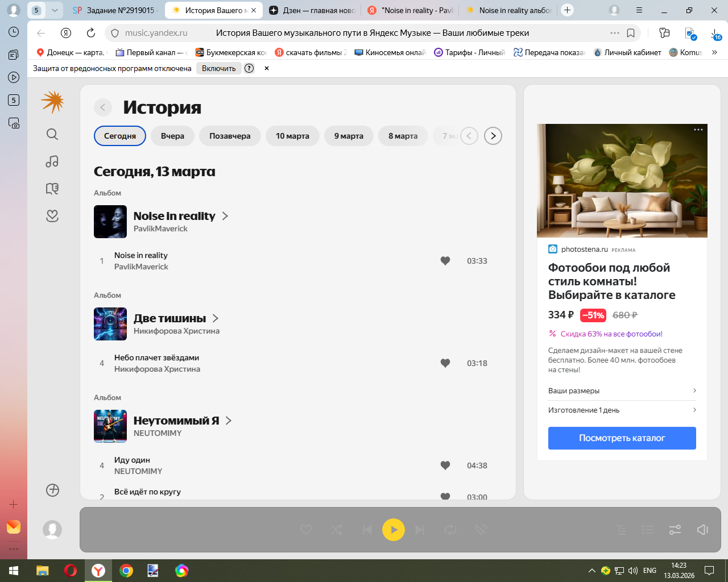
Task: Go back with the arrow beside История
Action: tap(102, 107)
